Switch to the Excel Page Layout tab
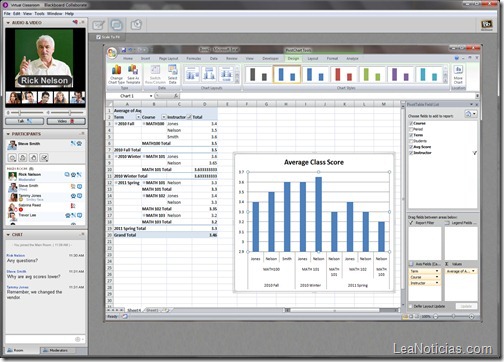Image resolution: width=504 pixels, height=362 pixels. click(168, 58)
